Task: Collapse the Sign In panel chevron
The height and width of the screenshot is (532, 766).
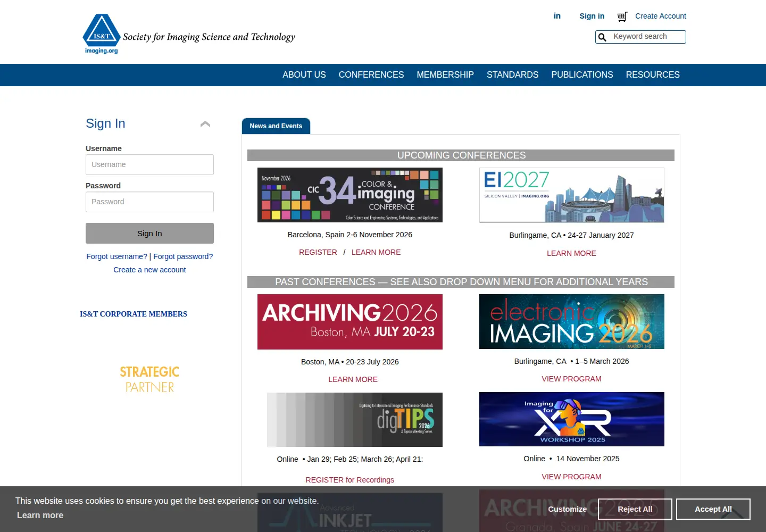Action: coord(205,124)
